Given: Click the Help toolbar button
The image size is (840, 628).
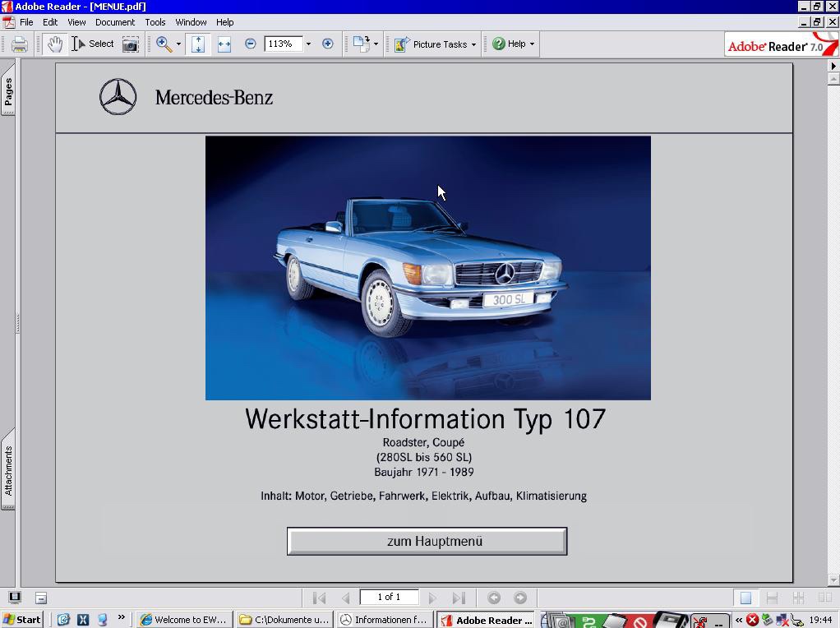Looking at the screenshot, I should tap(509, 44).
